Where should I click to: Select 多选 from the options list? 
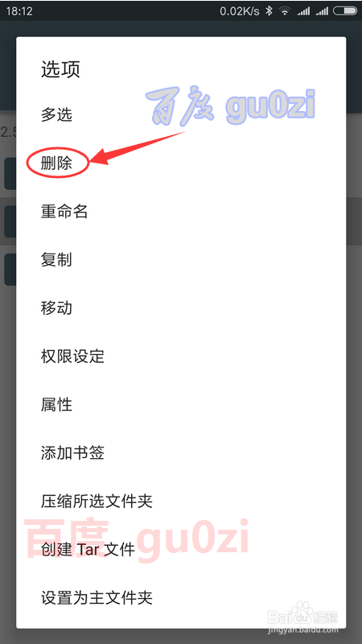pyautogui.click(x=181, y=115)
